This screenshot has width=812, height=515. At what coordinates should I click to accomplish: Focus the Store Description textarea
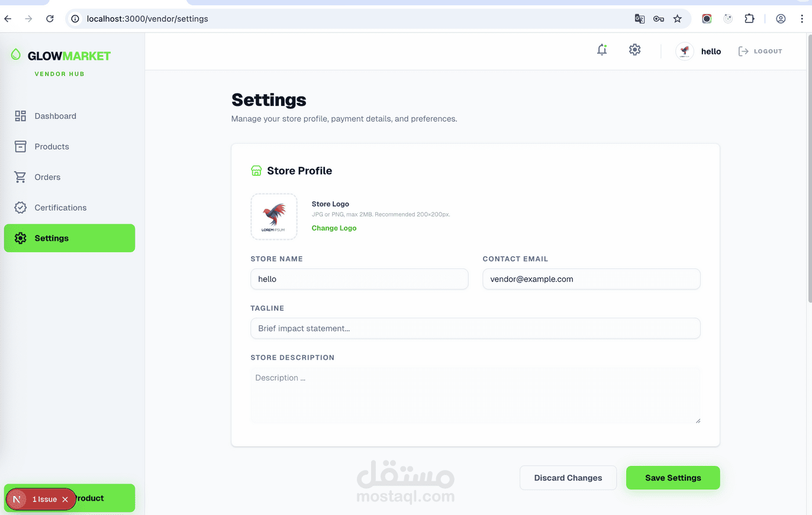[x=475, y=395]
